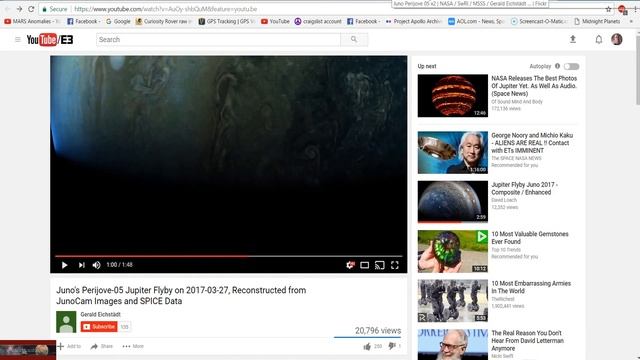640x360 pixels.
Task: Open the upload video icon
Action: (x=573, y=39)
